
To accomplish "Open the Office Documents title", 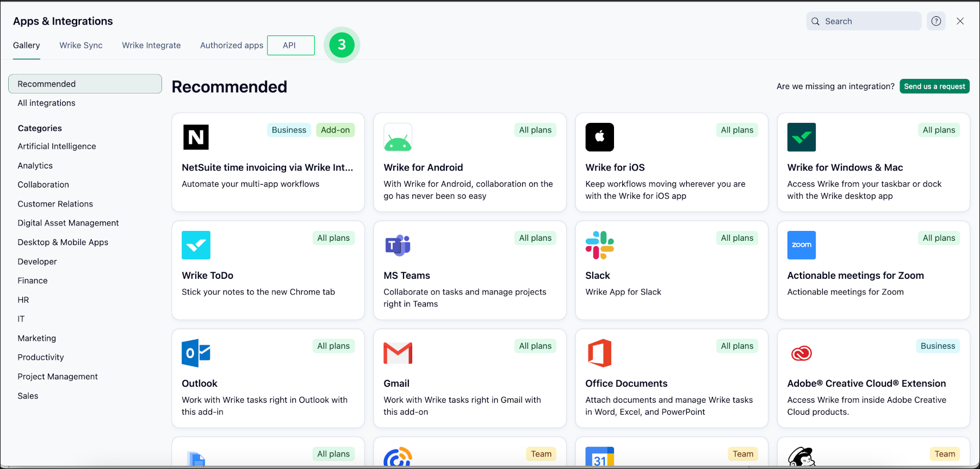I will [627, 384].
